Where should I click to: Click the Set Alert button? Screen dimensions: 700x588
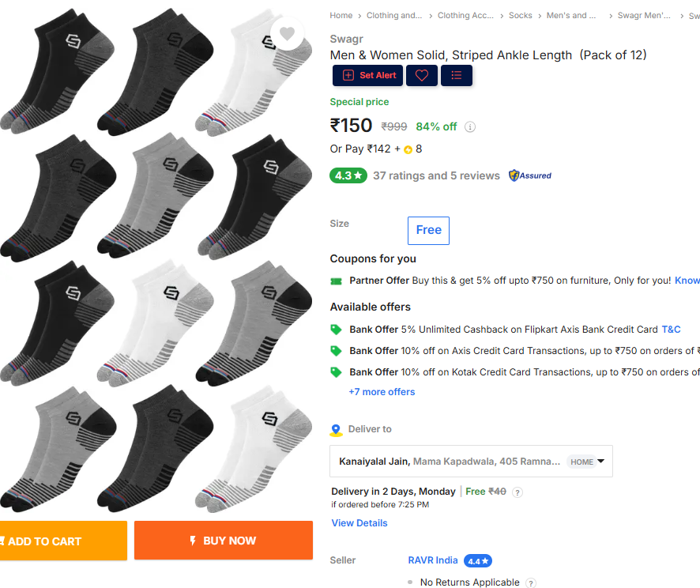pos(368,75)
